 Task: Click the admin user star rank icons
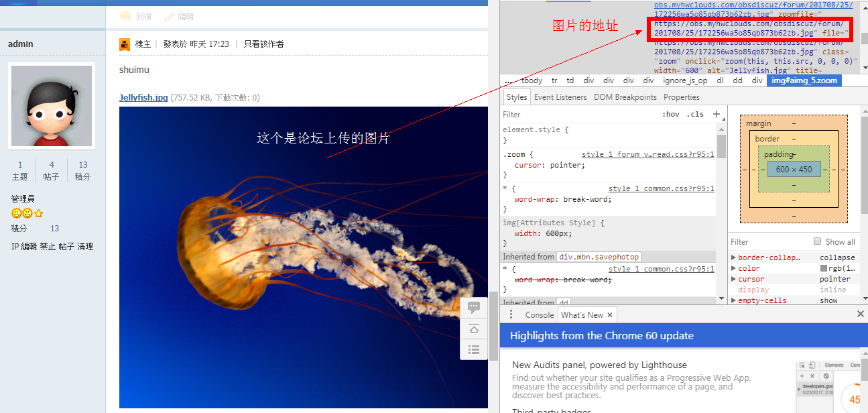[27, 214]
